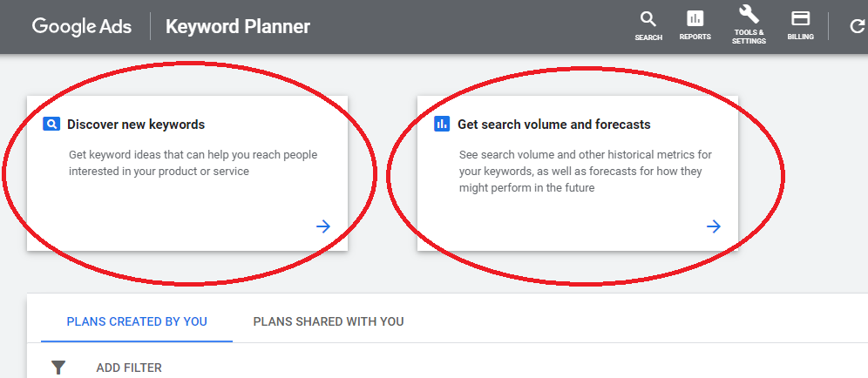Click the blue bar chart icon beside Get search volume
868x378 pixels.
coord(442,124)
